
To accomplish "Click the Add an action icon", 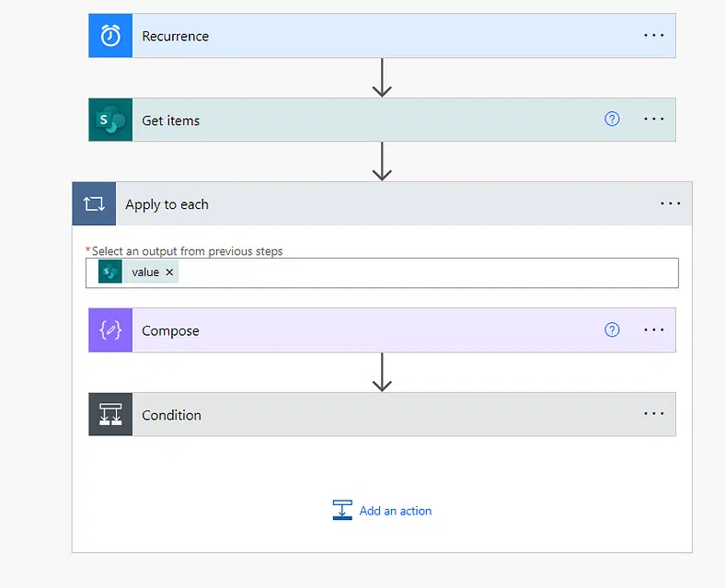I will pos(342,510).
